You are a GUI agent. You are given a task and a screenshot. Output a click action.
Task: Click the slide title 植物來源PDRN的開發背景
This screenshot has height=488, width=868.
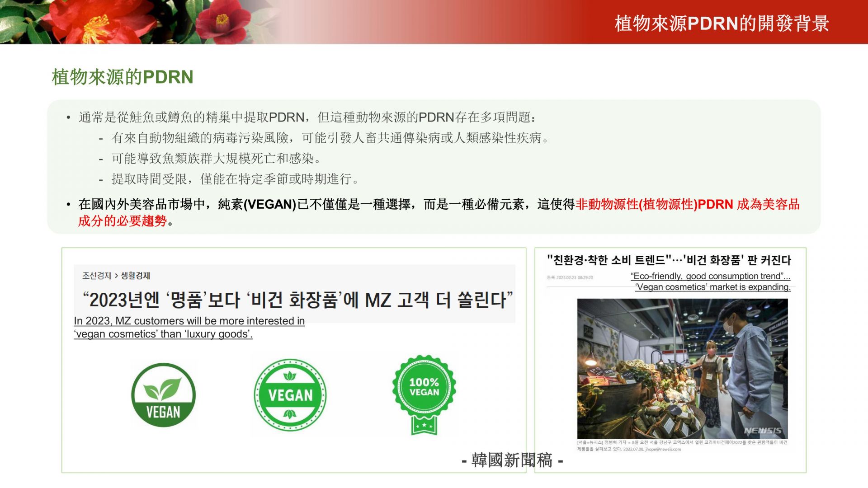[722, 23]
